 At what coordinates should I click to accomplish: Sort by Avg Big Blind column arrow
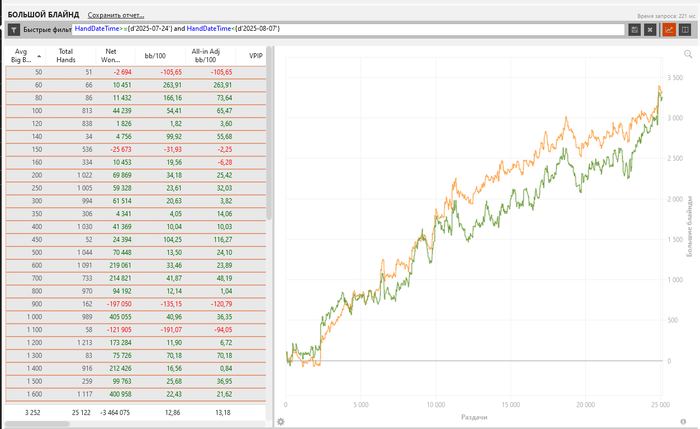pyautogui.click(x=39, y=56)
